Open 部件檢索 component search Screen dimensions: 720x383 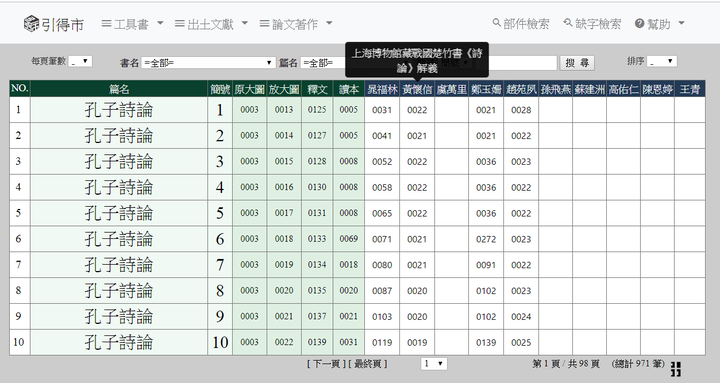coord(521,23)
